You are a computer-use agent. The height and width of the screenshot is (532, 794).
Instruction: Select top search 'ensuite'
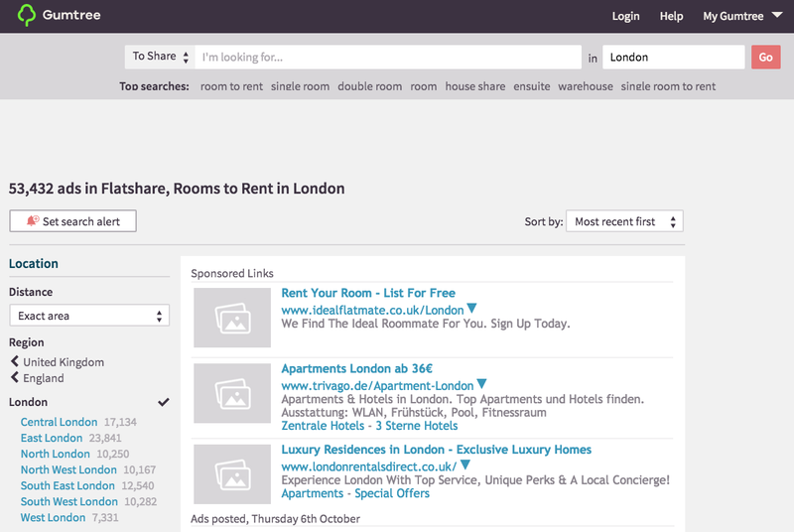pos(532,86)
